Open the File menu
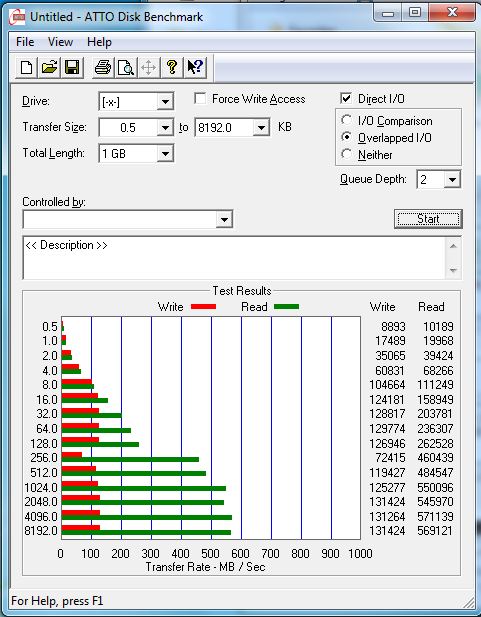Screen dimensions: 481x617 point(25,42)
